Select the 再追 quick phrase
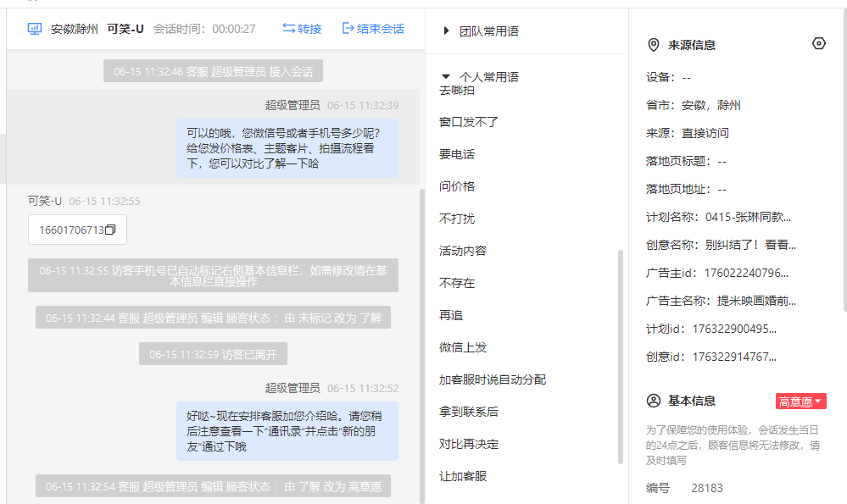 [451, 315]
